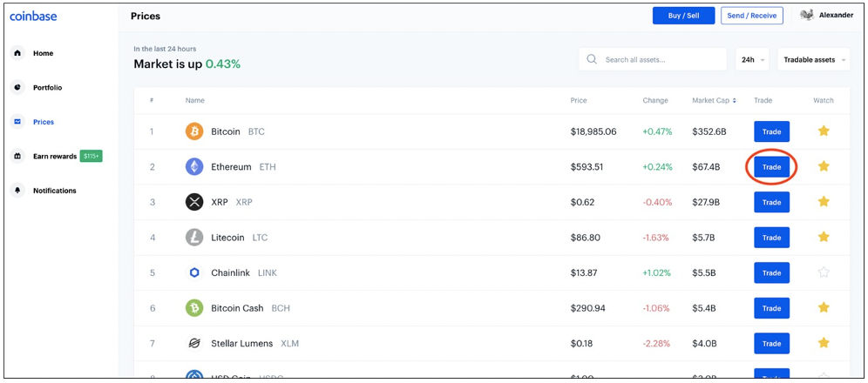Unwatch Bitcoin with its star
Viewport: 868px width, 383px height.
pos(824,131)
